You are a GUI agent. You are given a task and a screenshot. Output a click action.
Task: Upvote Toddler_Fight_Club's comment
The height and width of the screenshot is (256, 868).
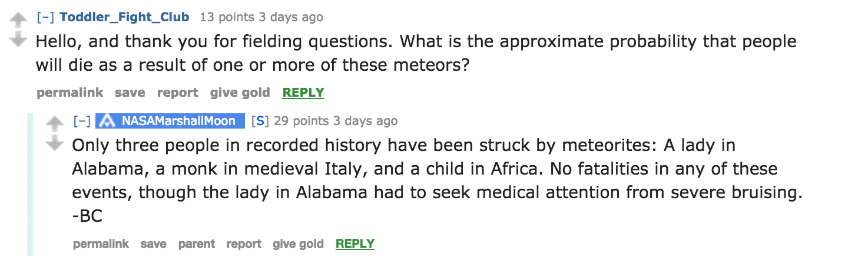click(19, 21)
